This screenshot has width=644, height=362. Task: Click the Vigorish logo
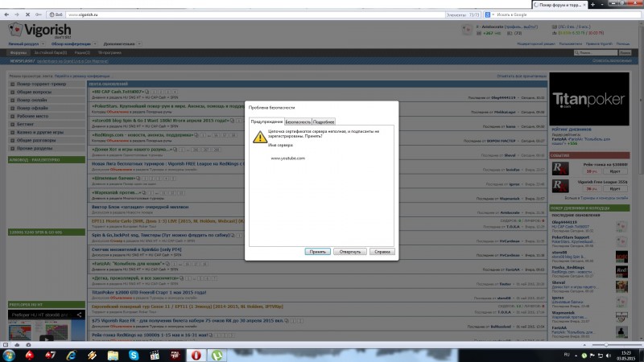coord(39,31)
